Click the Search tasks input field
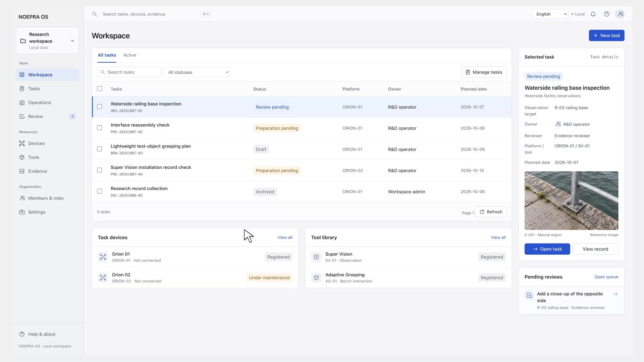Viewport: 644px width, 362px height. coord(129,72)
